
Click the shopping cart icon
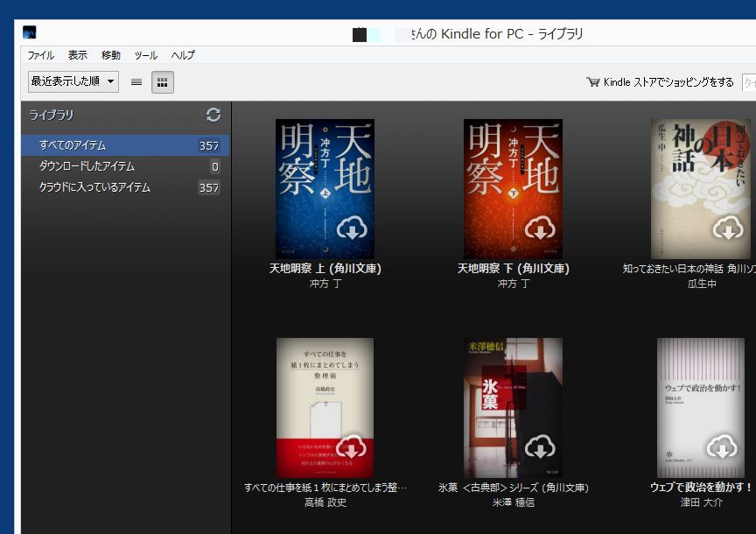click(592, 82)
